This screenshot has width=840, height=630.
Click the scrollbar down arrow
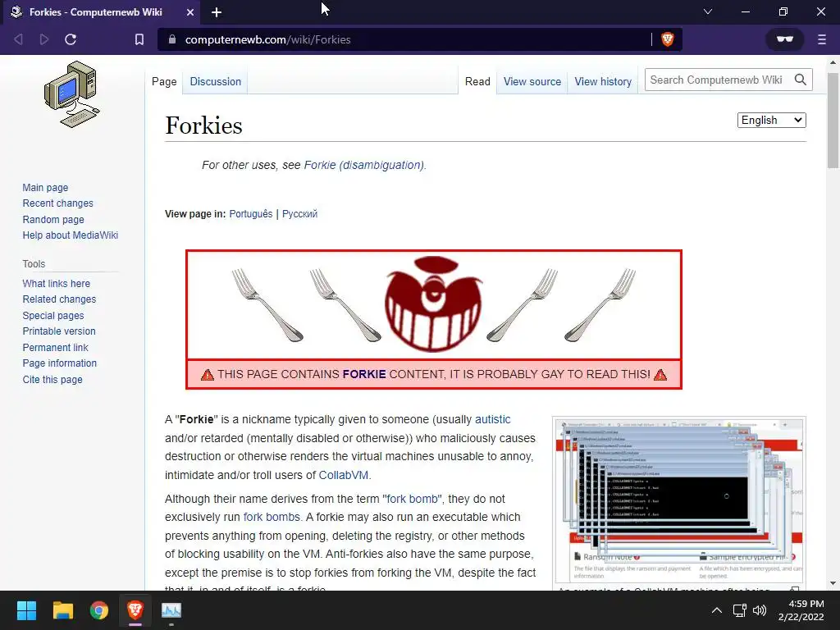point(833,584)
